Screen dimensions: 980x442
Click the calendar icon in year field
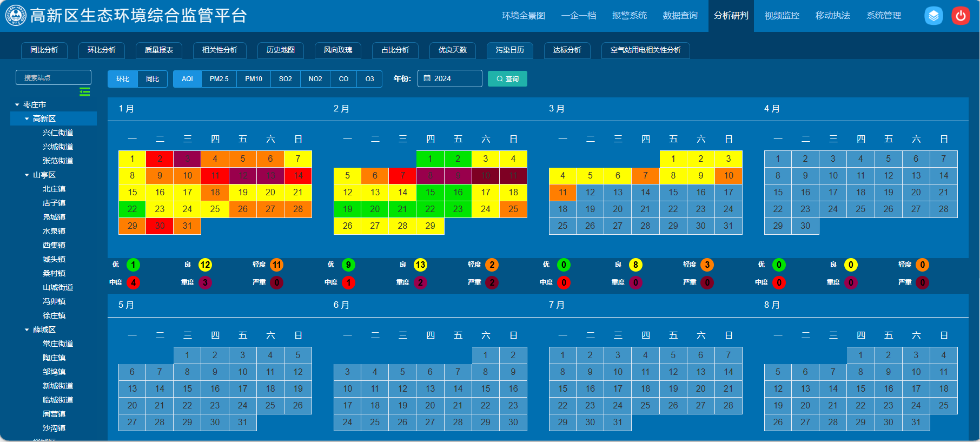coord(427,78)
